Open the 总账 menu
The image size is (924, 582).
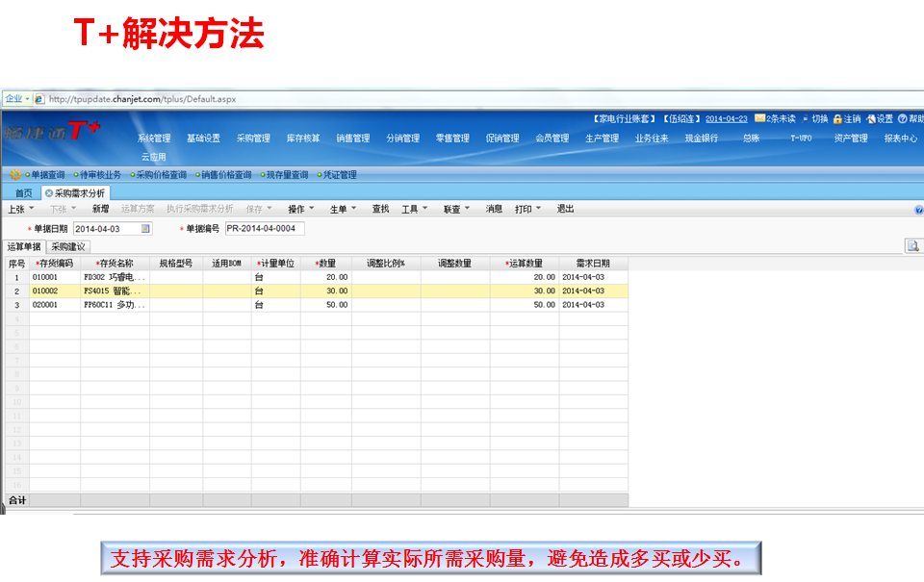pyautogui.click(x=752, y=139)
